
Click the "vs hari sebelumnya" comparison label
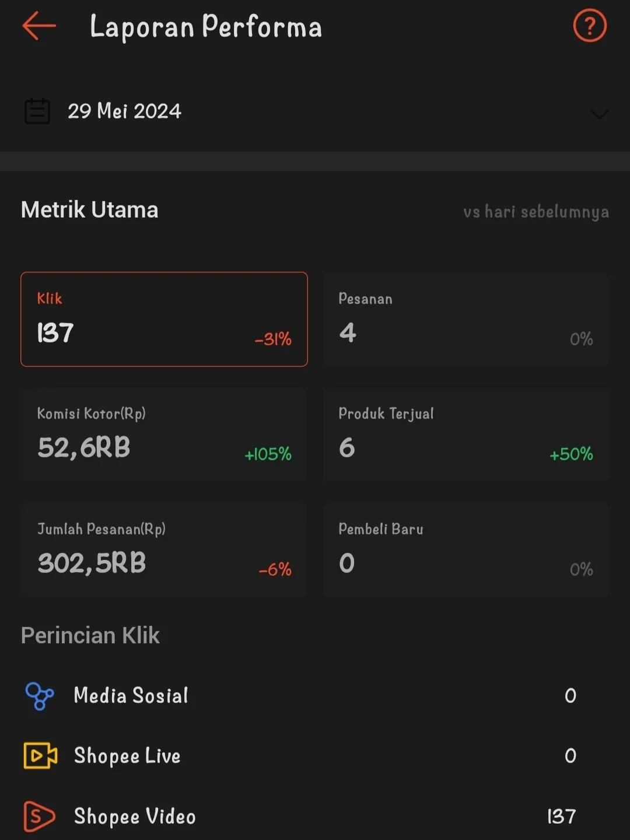[535, 211]
